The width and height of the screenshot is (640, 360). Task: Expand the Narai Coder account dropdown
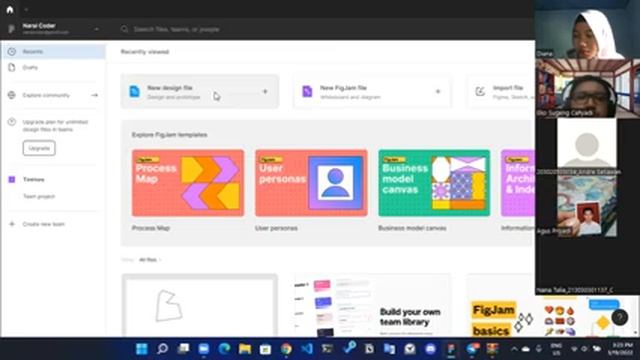(x=96, y=29)
